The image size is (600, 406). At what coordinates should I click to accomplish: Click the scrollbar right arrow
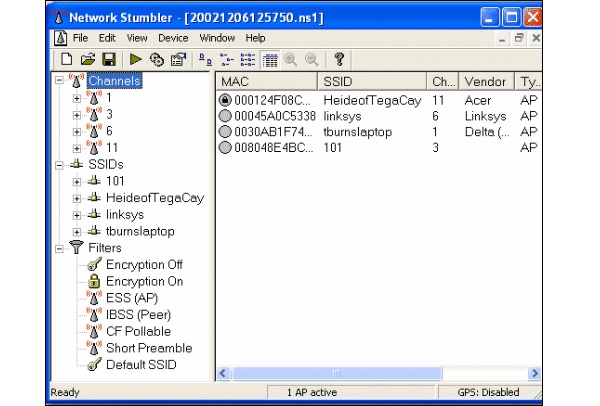(x=535, y=373)
